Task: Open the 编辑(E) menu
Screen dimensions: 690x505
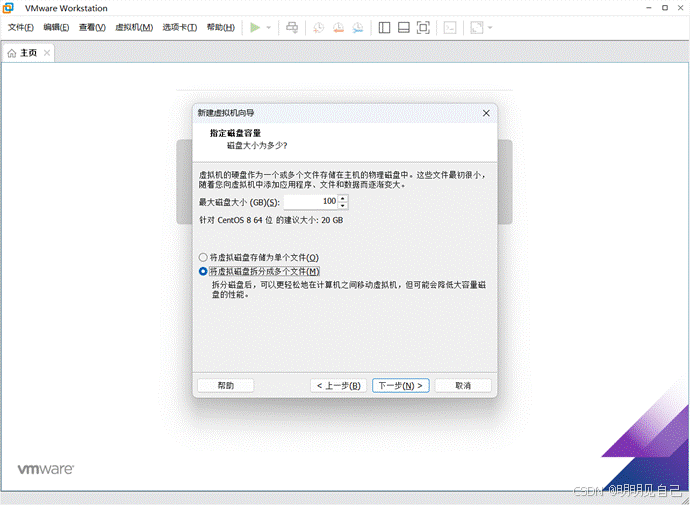Action: pyautogui.click(x=56, y=28)
